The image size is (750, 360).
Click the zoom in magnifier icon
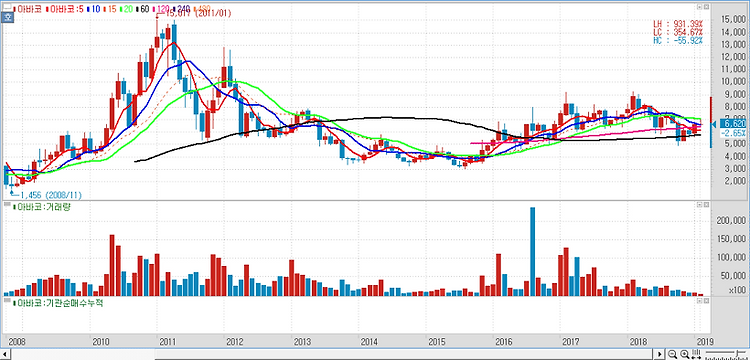tap(684, 354)
